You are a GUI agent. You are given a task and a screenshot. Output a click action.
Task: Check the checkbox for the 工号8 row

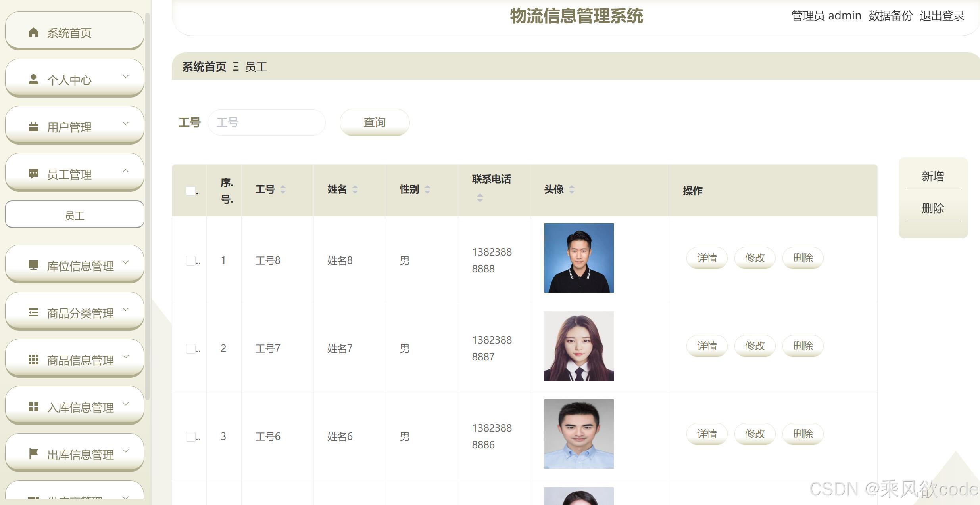click(x=190, y=260)
